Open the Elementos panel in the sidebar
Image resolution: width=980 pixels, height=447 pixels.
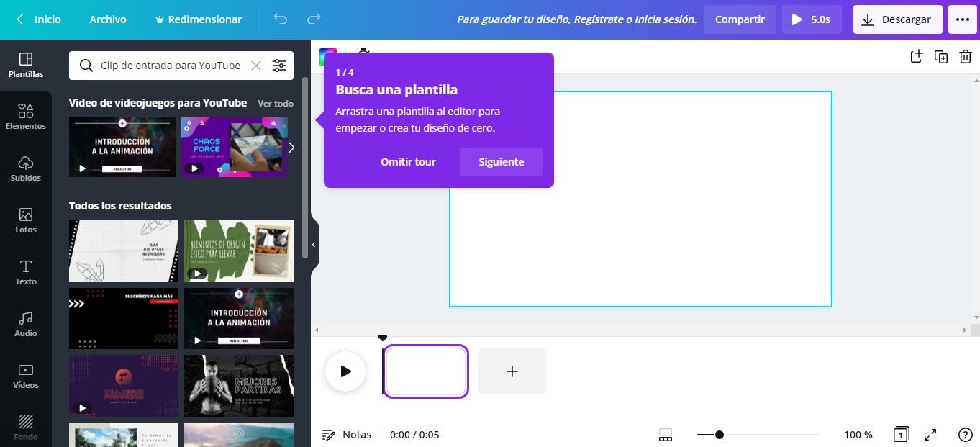(26, 117)
